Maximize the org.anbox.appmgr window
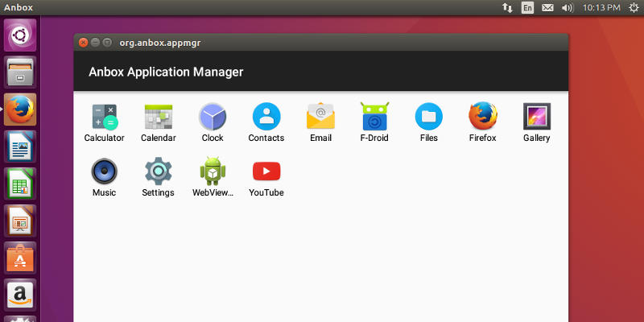The image size is (644, 322). click(107, 43)
